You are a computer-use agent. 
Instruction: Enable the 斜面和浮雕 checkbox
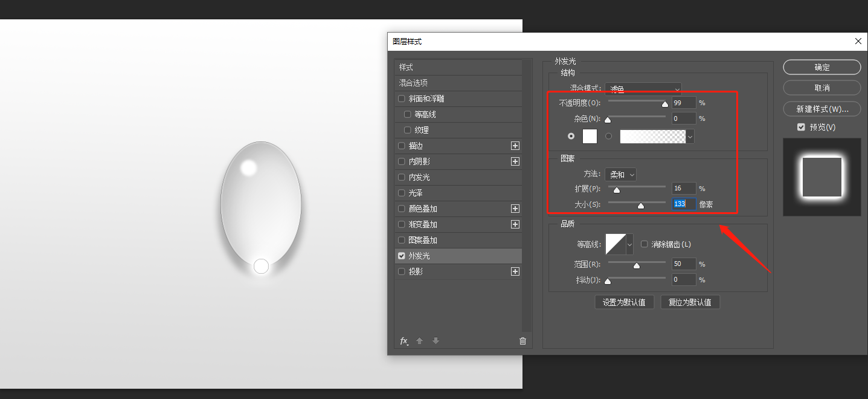click(x=402, y=99)
